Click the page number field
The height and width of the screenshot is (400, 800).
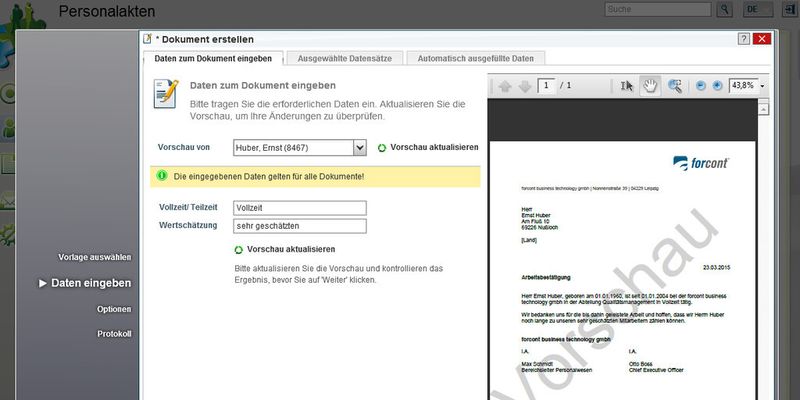547,86
